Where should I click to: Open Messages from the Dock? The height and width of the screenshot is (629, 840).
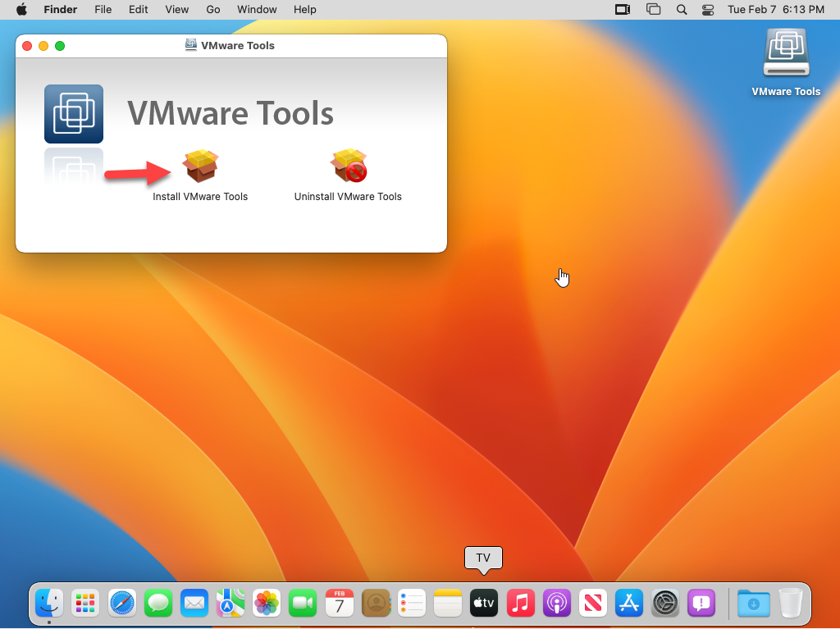158,604
